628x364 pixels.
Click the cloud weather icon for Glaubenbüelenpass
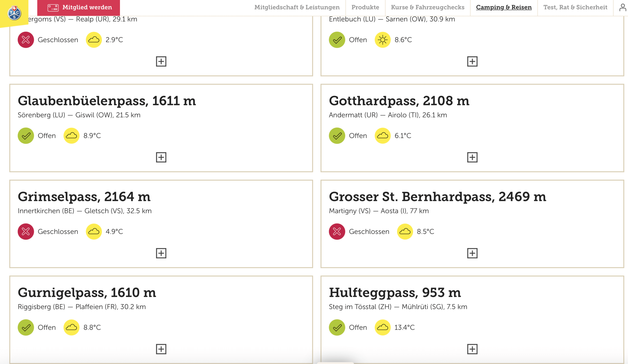click(x=72, y=136)
